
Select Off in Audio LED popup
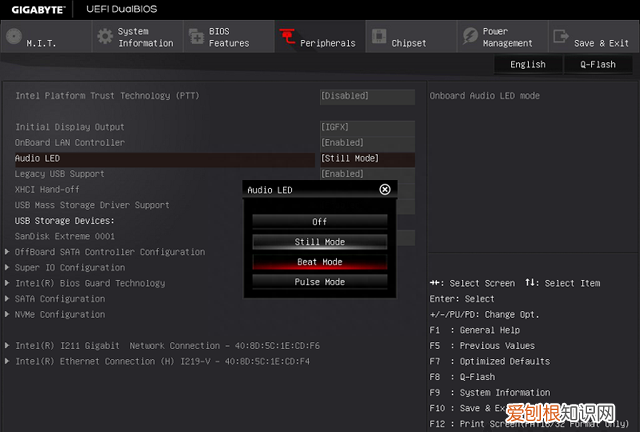[319, 222]
